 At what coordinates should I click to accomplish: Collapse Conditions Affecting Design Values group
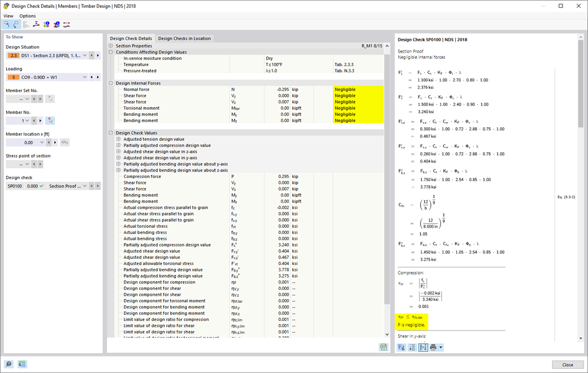pyautogui.click(x=111, y=52)
